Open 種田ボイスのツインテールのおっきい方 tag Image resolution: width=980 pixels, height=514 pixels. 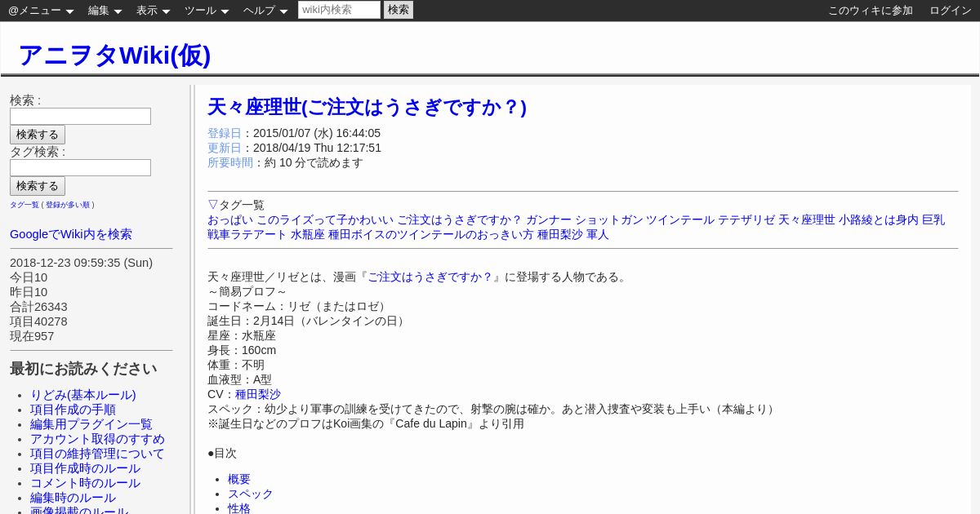431,234
